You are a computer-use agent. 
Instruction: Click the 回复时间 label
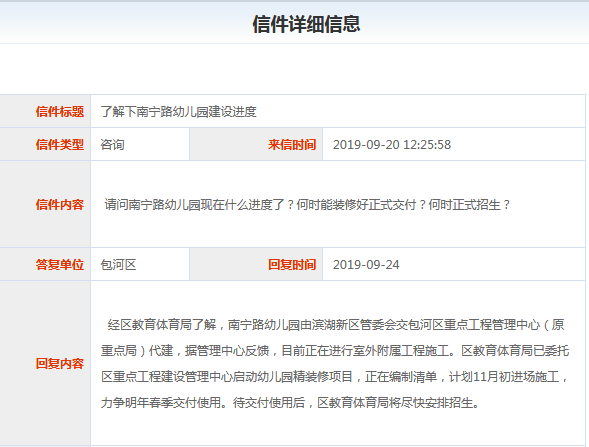(292, 264)
